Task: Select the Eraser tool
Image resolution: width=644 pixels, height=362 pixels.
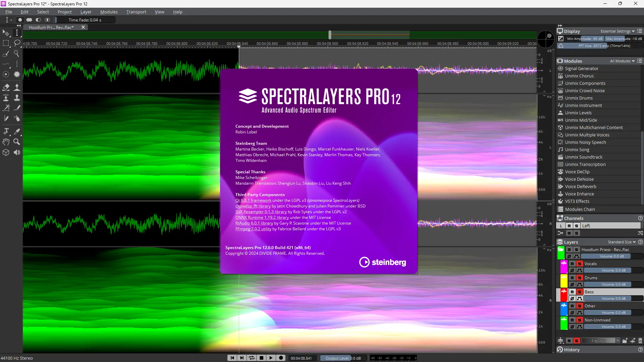Action: tap(6, 87)
